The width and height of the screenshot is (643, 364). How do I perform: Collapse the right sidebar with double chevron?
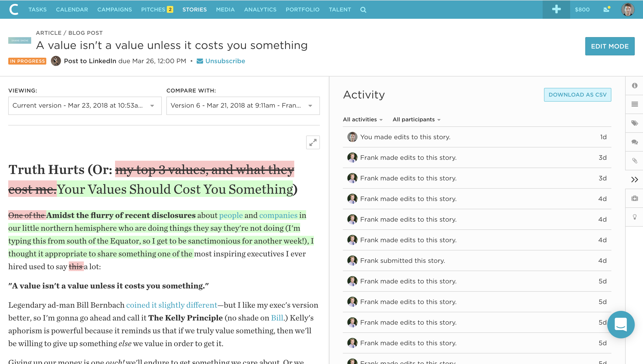pyautogui.click(x=635, y=179)
